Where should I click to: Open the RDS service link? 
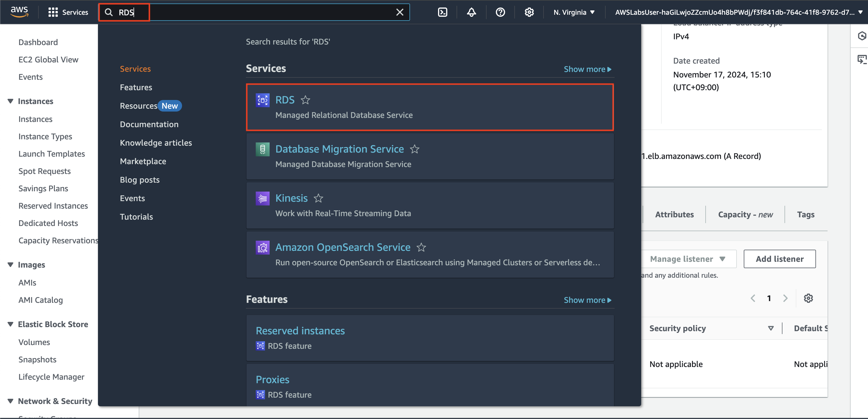285,100
